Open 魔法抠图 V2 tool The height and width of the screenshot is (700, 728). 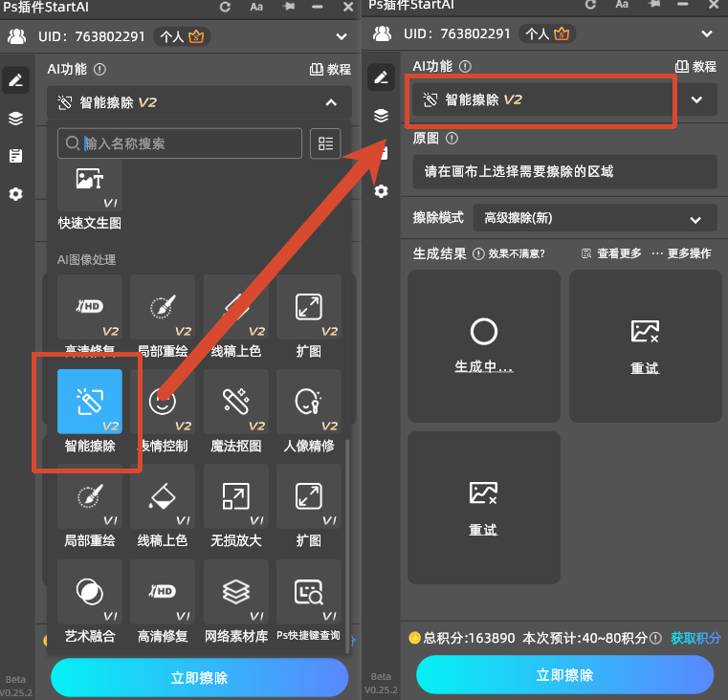[x=236, y=402]
